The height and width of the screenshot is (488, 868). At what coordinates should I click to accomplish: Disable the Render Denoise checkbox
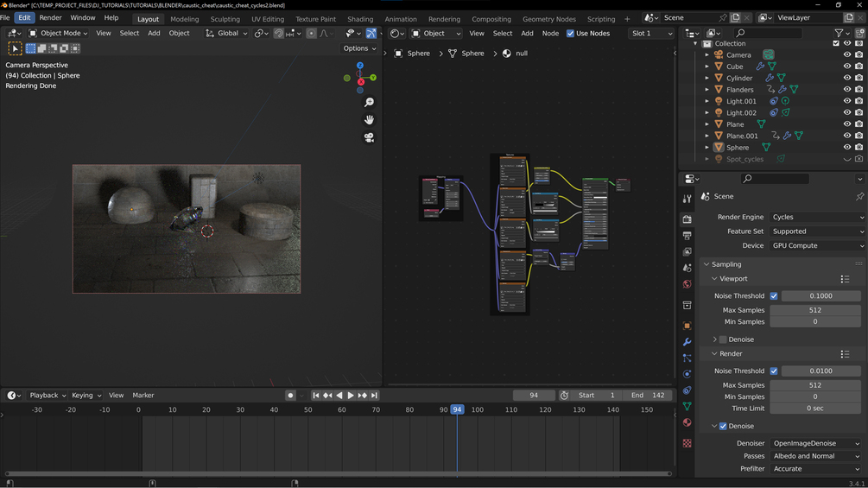[723, 426]
